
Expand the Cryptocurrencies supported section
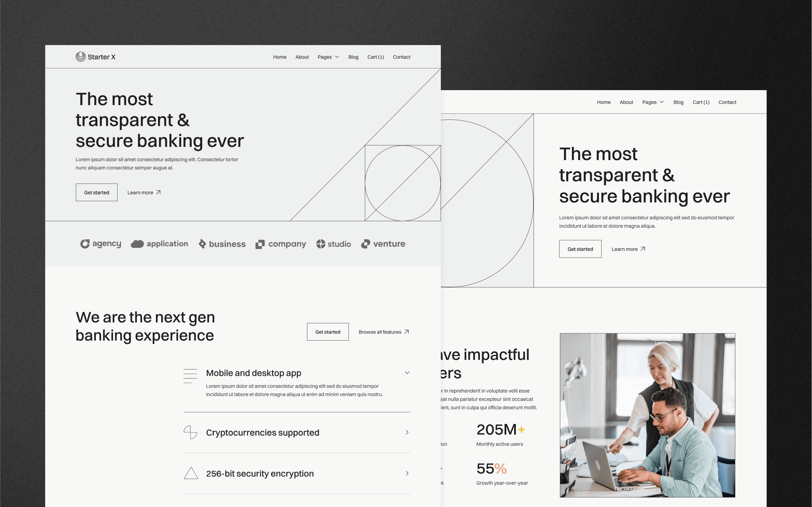point(407,433)
